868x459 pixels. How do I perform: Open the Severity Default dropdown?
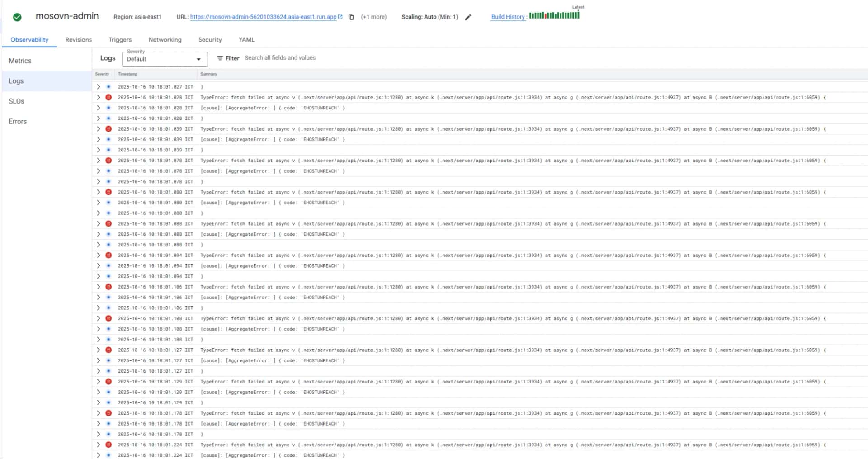165,59
